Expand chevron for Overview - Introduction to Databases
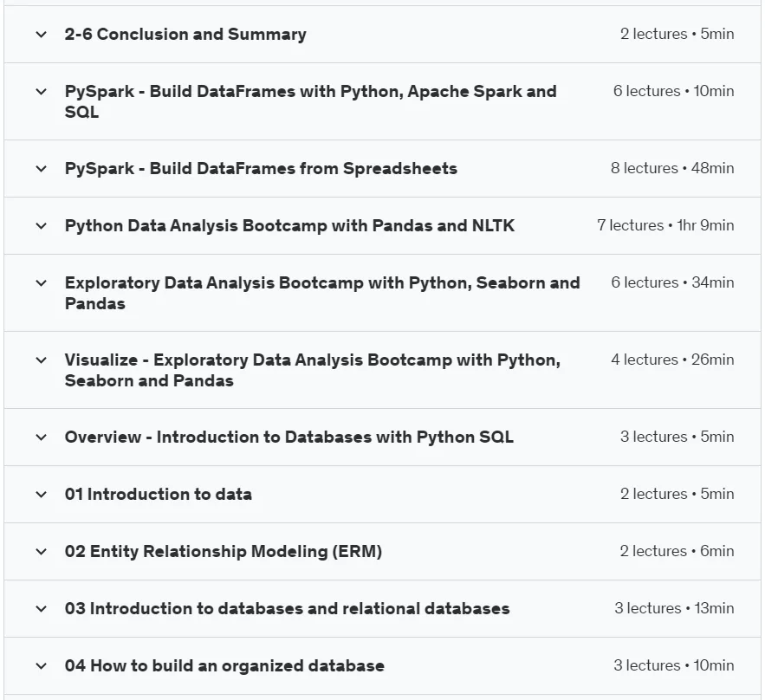The height and width of the screenshot is (700, 765). (42, 437)
